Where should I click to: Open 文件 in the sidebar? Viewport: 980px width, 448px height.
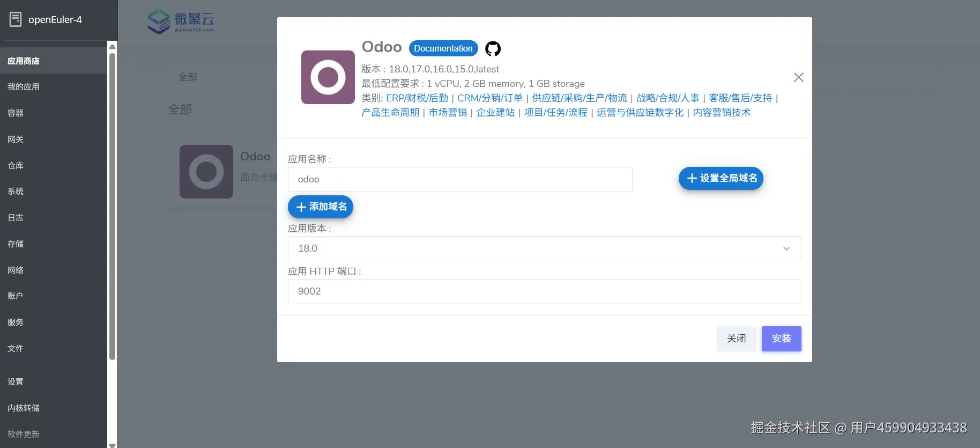pyautogui.click(x=54, y=348)
